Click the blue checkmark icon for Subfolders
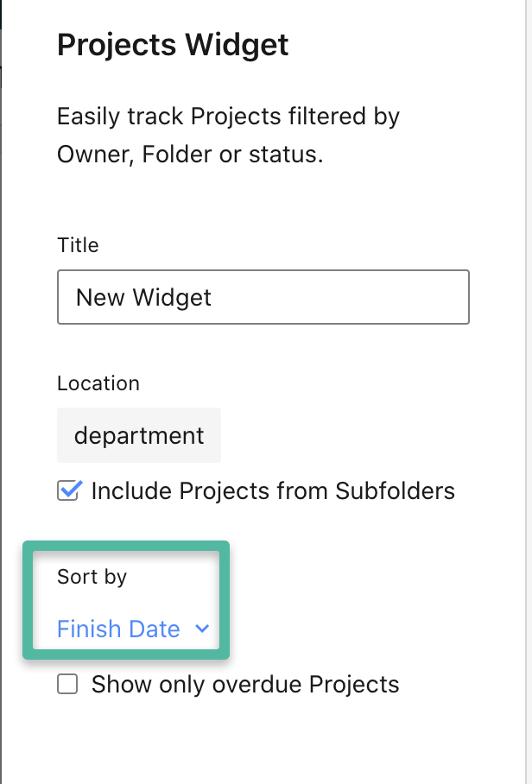 67,491
